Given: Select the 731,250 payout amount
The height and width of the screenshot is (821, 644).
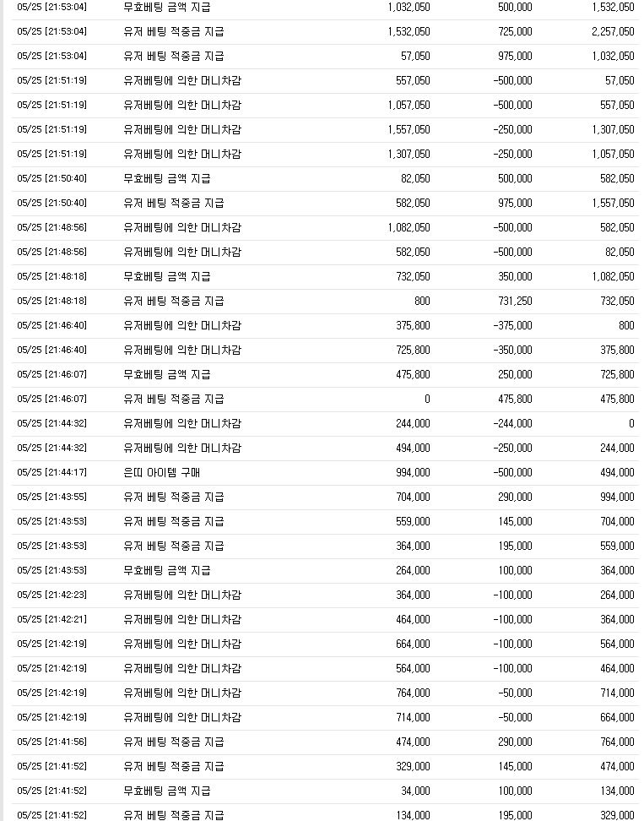Looking at the screenshot, I should click(515, 301).
